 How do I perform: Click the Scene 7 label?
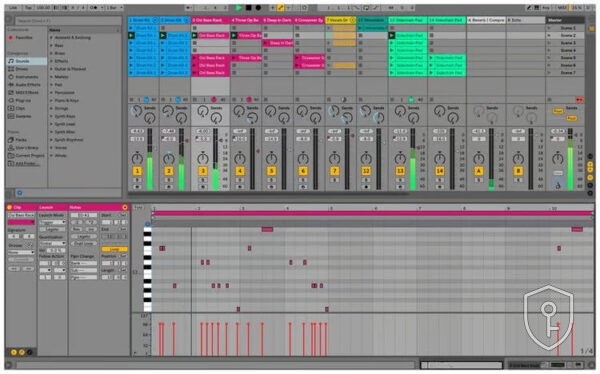(568, 73)
